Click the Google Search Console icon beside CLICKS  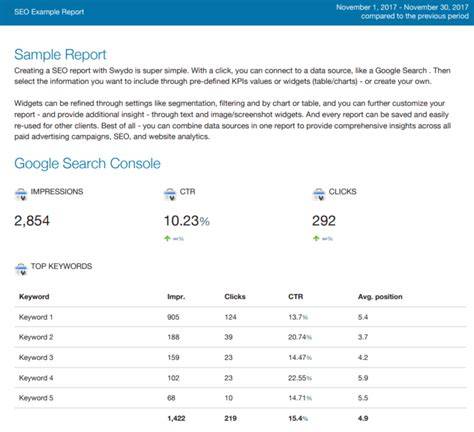[x=319, y=194]
